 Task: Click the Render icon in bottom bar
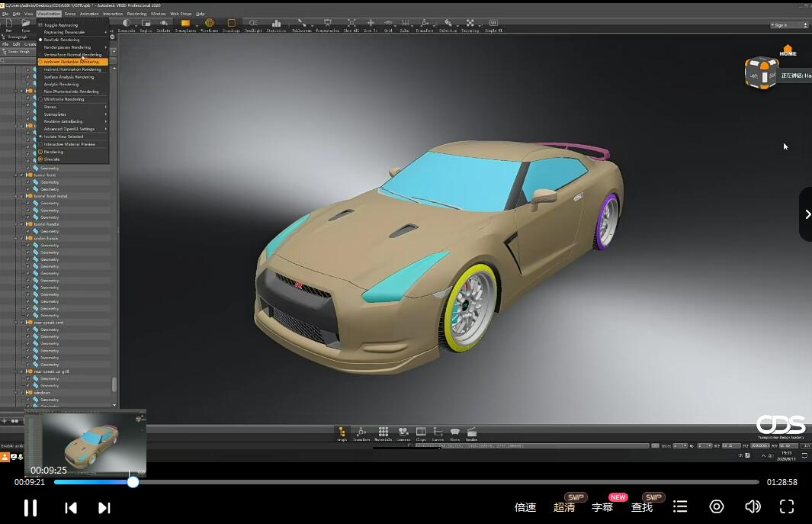[471, 433]
